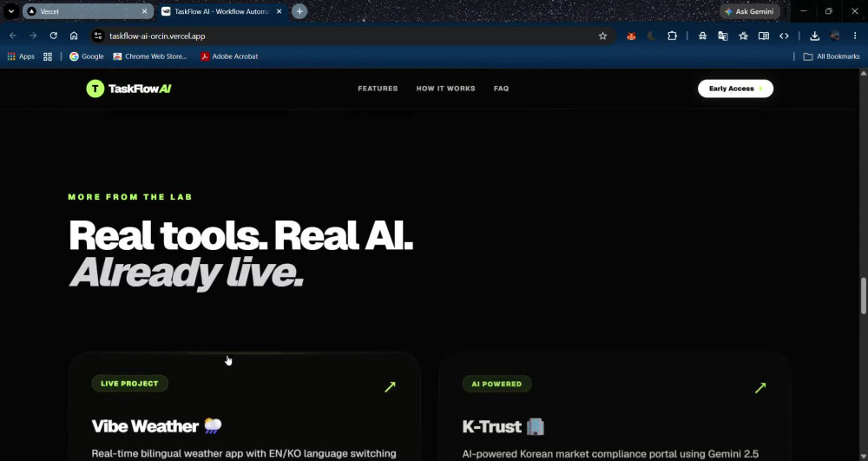Click the K-Trust card title
Image resolution: width=868 pixels, height=461 pixels.
pyautogui.click(x=503, y=426)
